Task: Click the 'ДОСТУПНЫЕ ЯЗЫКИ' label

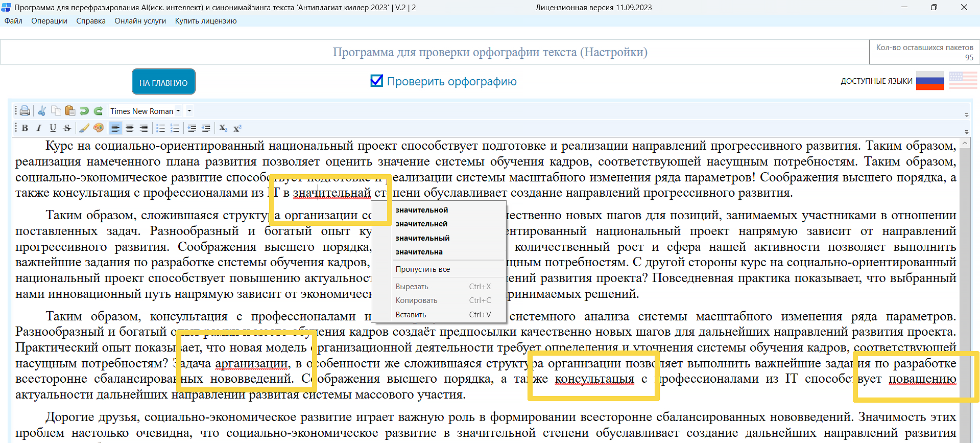Action: pyautogui.click(x=876, y=81)
